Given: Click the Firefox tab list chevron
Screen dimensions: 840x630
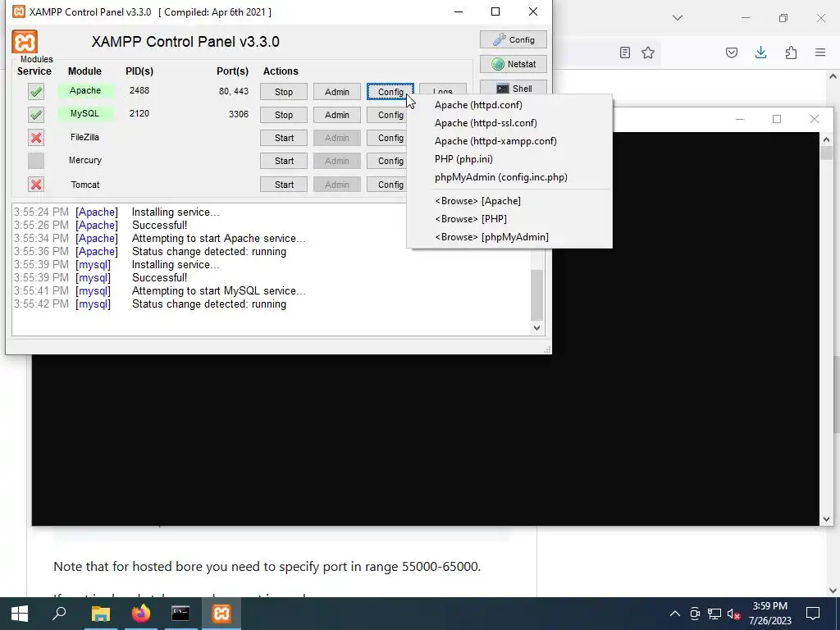Looking at the screenshot, I should tap(678, 18).
